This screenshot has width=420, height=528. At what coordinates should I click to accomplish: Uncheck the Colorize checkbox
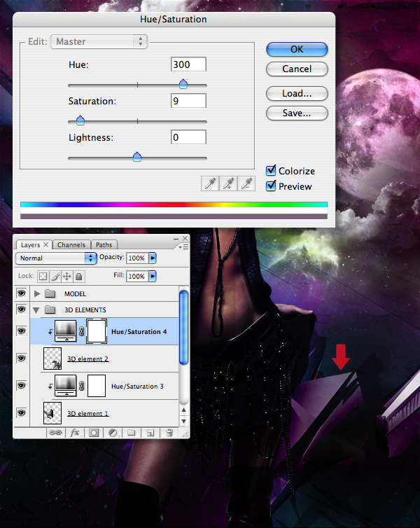tap(271, 171)
